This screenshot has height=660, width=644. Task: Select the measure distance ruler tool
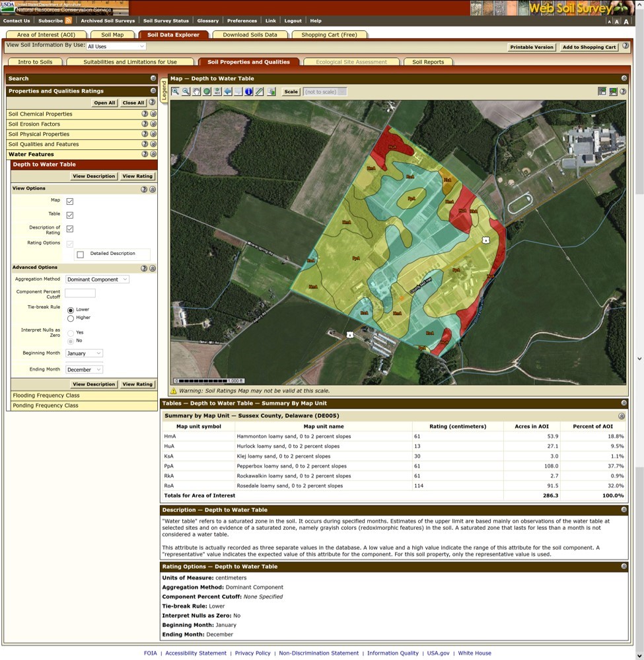[260, 92]
